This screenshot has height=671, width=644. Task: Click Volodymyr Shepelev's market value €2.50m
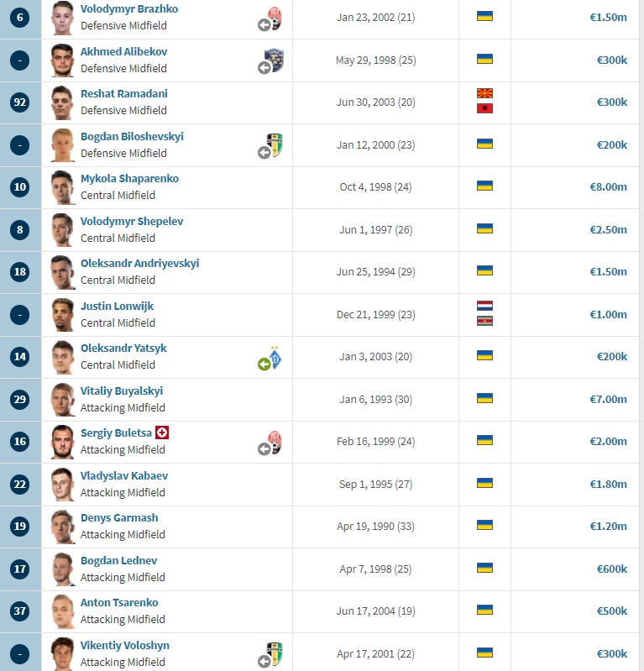point(608,230)
